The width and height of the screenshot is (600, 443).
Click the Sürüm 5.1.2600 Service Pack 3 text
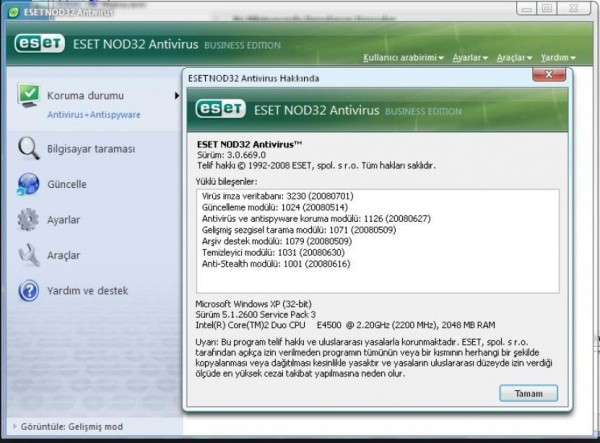point(256,314)
